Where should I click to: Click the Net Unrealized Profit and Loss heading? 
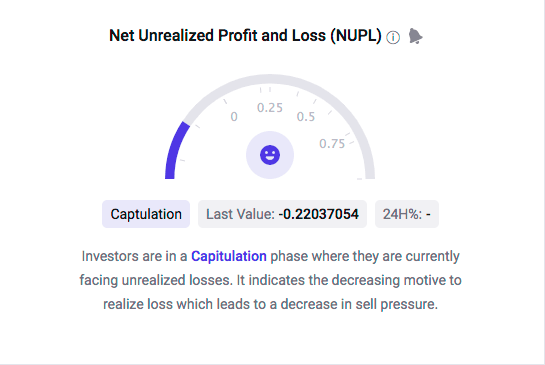pyautogui.click(x=245, y=35)
